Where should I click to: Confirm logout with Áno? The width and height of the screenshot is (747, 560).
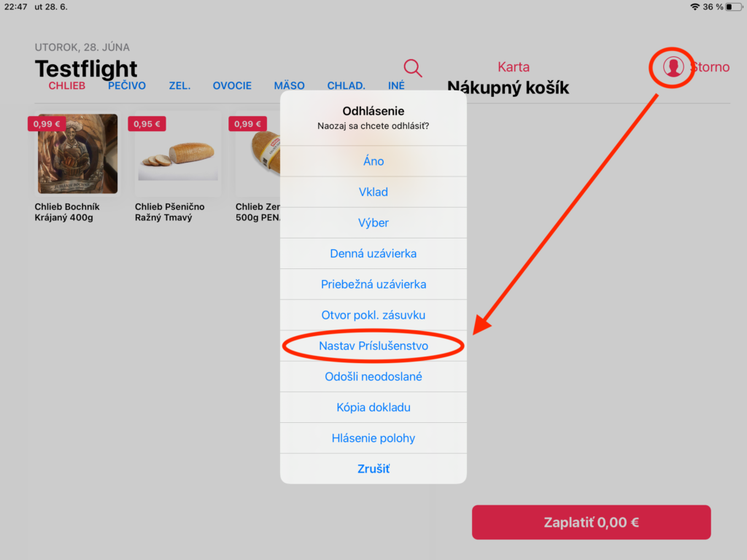click(x=373, y=161)
